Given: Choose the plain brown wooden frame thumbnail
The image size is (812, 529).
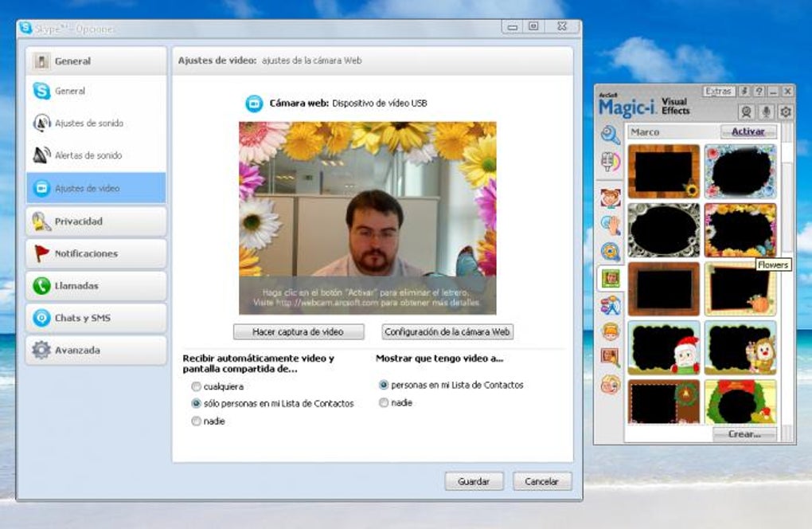Looking at the screenshot, I should pyautogui.click(x=664, y=289).
